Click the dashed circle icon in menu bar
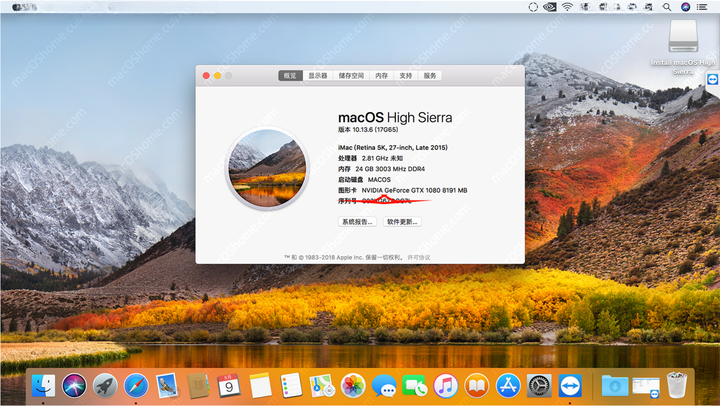Image resolution: width=720 pixels, height=406 pixels. (x=533, y=7)
